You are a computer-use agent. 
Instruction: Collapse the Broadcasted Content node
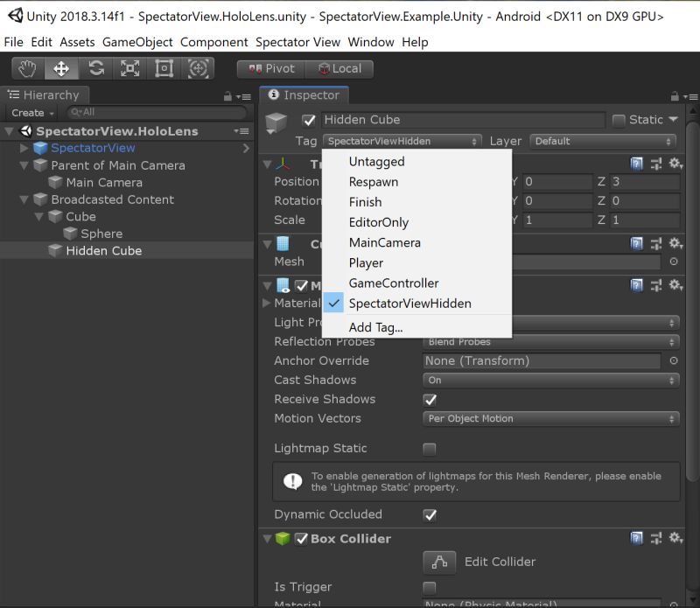pyautogui.click(x=24, y=199)
